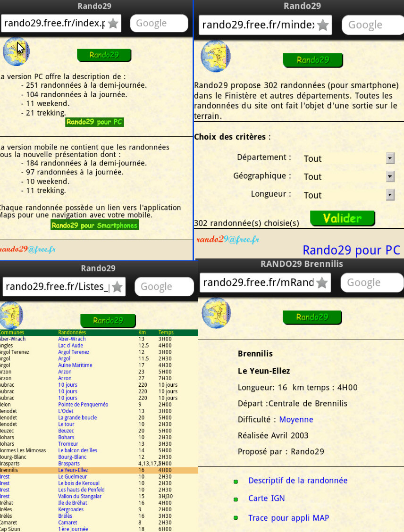Open the 'Carte IGN' link
Image resolution: width=404 pixels, height=532 pixels.
pyautogui.click(x=267, y=499)
